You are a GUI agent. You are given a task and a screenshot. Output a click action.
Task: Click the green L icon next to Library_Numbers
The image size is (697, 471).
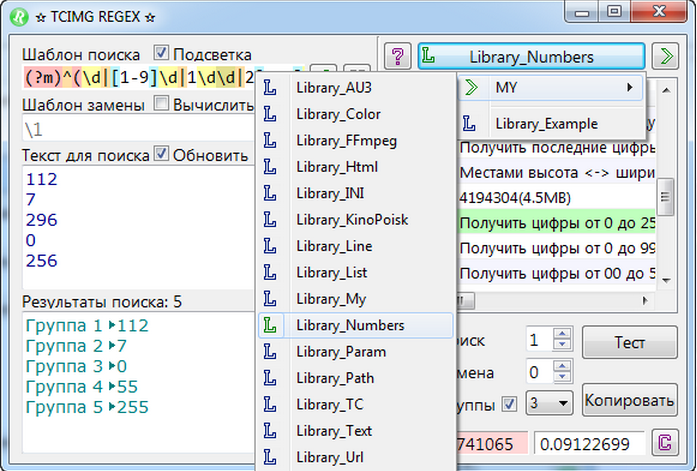tap(270, 325)
